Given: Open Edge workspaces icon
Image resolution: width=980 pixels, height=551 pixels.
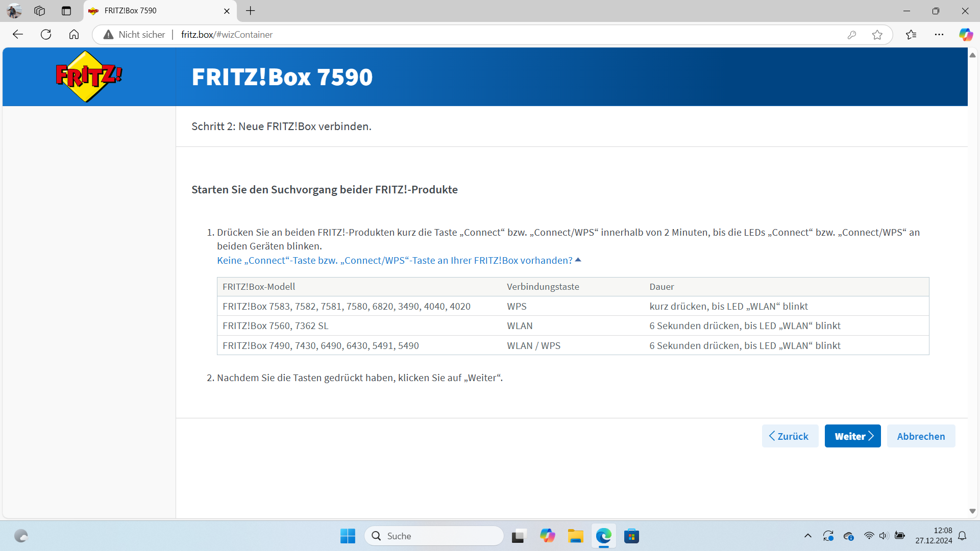Looking at the screenshot, I should (x=39, y=11).
